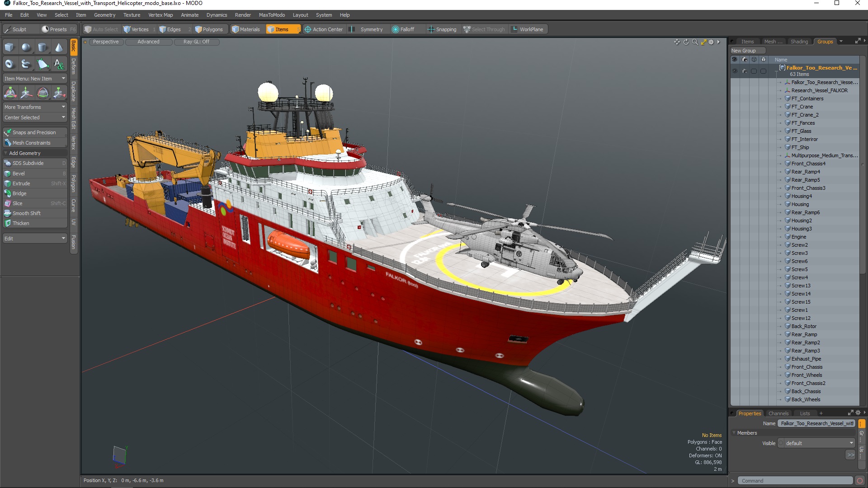Image resolution: width=868 pixels, height=488 pixels.
Task: Open viewport settings gear icon
Action: click(x=711, y=42)
